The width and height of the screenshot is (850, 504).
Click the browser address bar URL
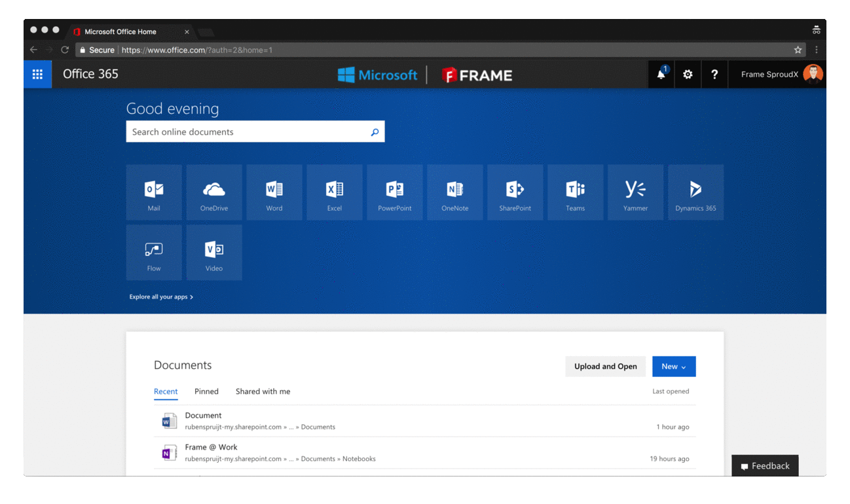click(x=197, y=50)
